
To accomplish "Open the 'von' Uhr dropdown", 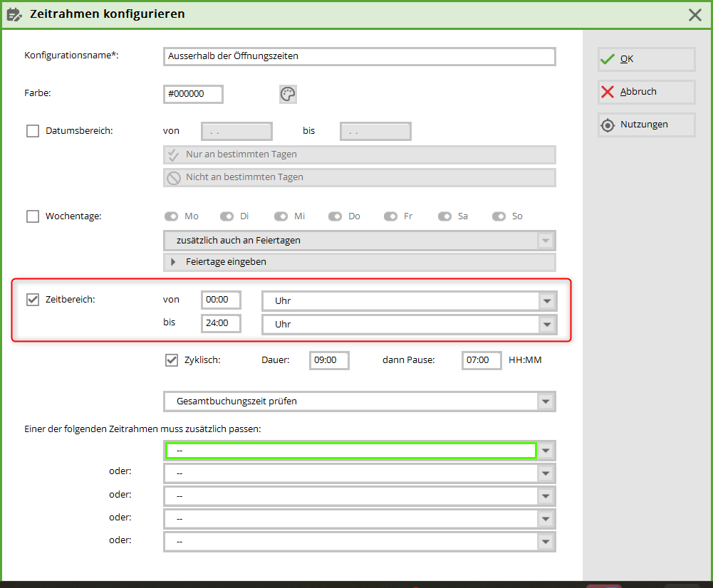I will tap(546, 301).
